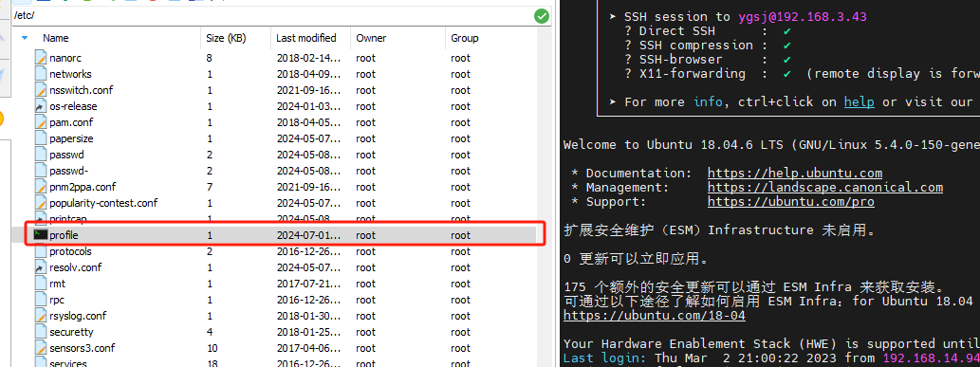The height and width of the screenshot is (367, 980).
Task: Click the root owner cell in the os-release row
Action: (365, 106)
